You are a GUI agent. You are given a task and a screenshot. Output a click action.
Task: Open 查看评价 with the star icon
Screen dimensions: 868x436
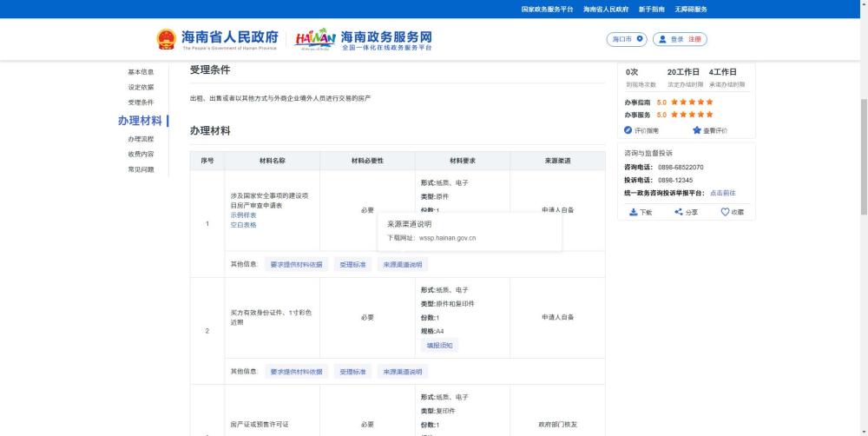pyautogui.click(x=710, y=131)
